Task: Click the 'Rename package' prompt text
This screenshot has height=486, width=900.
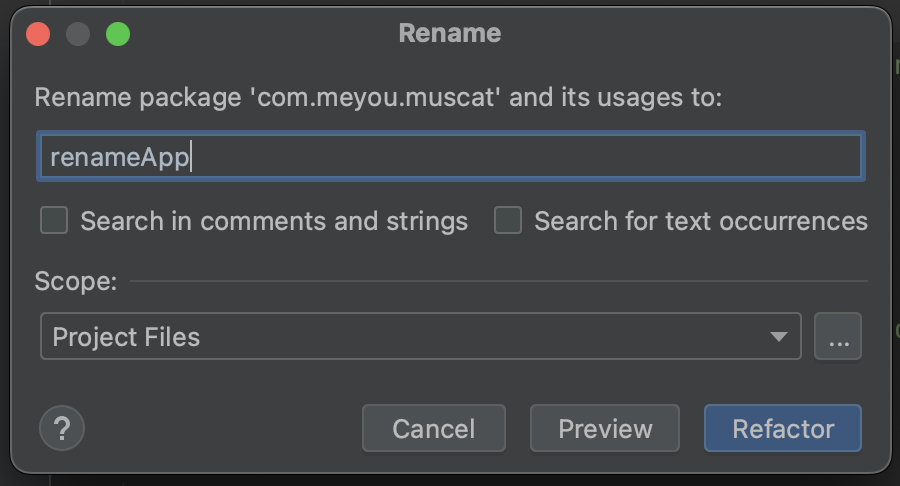Action: [378, 98]
